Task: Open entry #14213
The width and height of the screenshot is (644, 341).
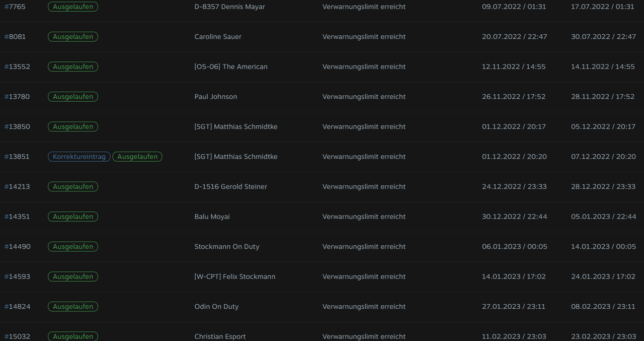Action: [17, 186]
